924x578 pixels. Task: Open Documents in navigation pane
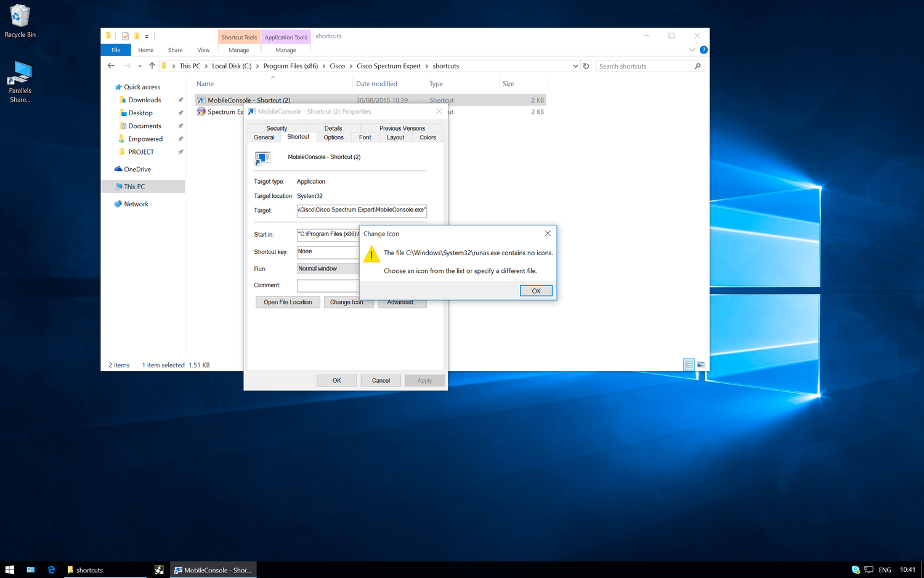(x=145, y=126)
